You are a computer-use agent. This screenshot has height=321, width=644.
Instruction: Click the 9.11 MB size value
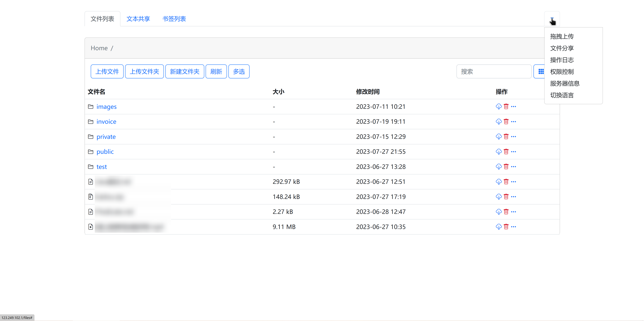pyautogui.click(x=284, y=227)
